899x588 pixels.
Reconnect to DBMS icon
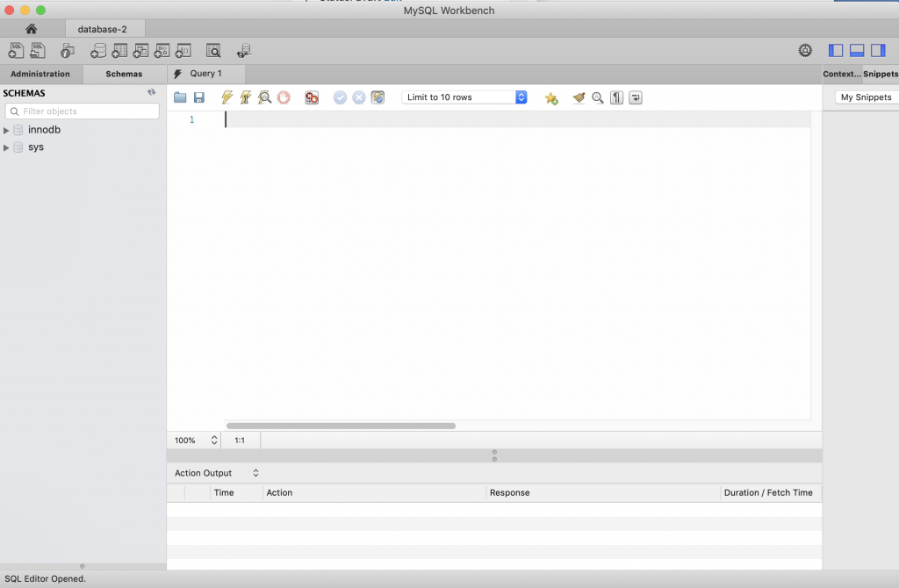pos(244,51)
